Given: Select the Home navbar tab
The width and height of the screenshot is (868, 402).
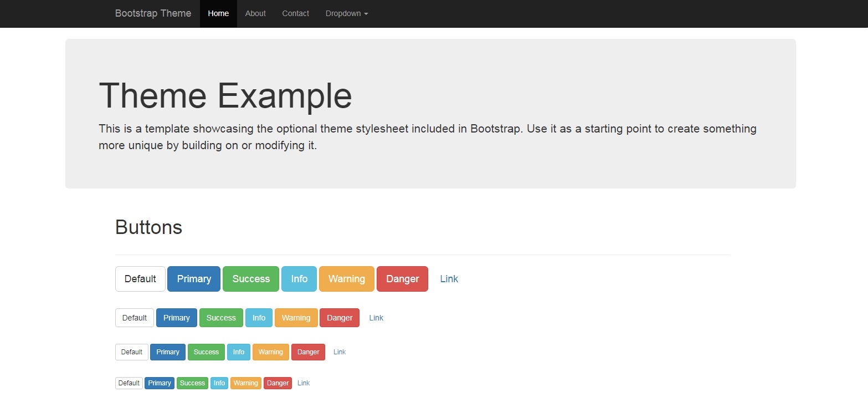Looking at the screenshot, I should [x=218, y=13].
